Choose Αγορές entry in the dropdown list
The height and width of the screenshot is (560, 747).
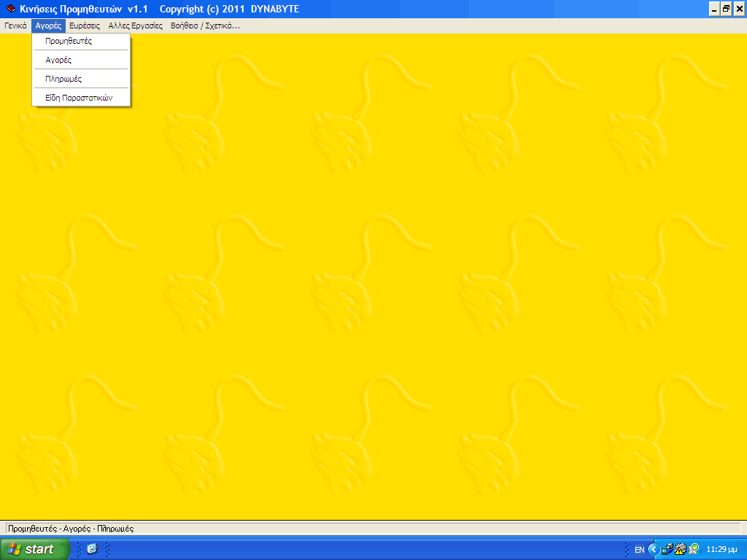point(81,60)
